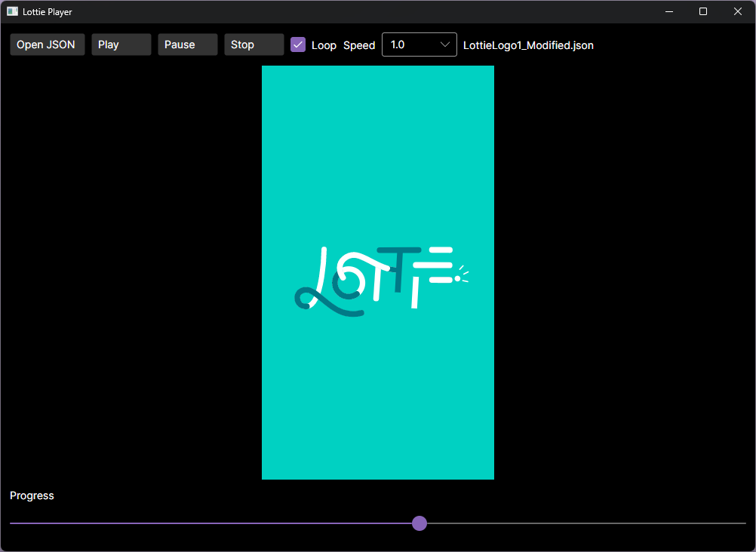Start the animation with the Play button
Screen dimensions: 756x552
coord(121,44)
